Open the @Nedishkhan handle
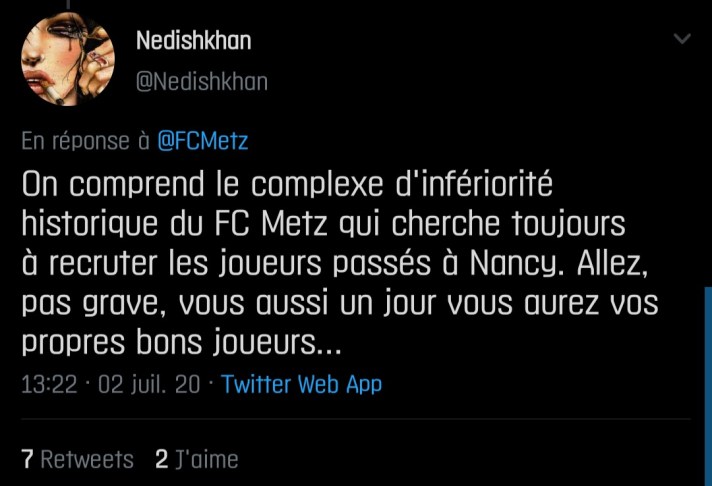Image resolution: width=712 pixels, height=486 pixels. [201, 82]
